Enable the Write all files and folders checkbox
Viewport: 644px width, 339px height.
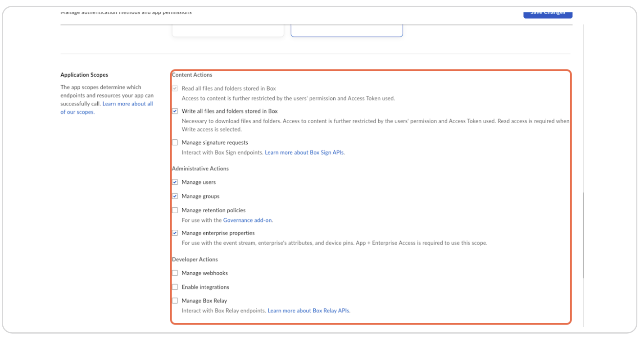click(x=175, y=111)
